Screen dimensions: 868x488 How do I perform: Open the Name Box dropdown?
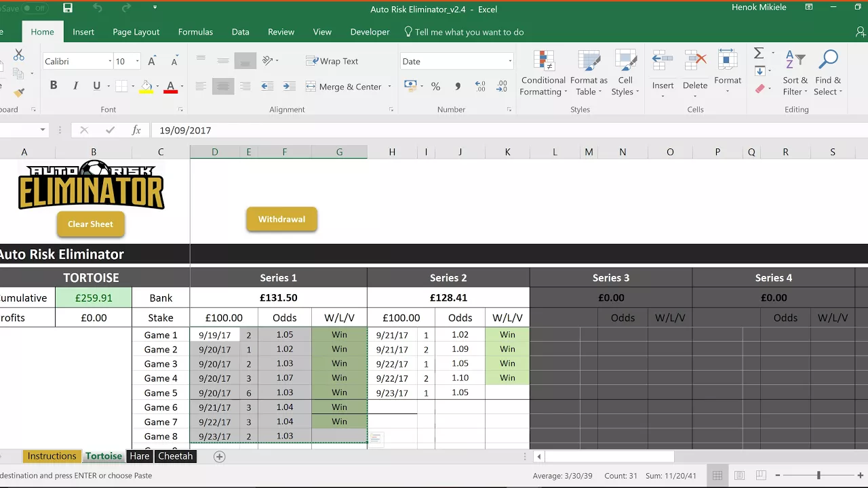(42, 130)
